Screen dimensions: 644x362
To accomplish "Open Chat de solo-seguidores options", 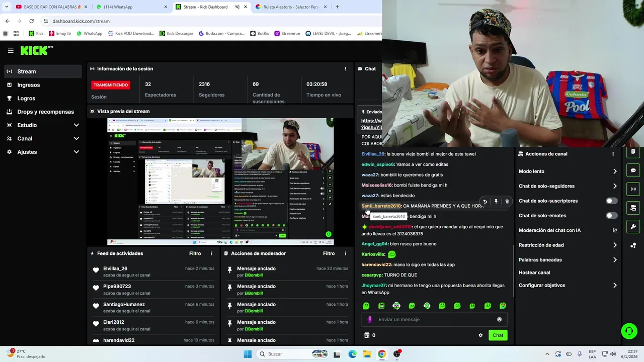I will tap(568, 186).
